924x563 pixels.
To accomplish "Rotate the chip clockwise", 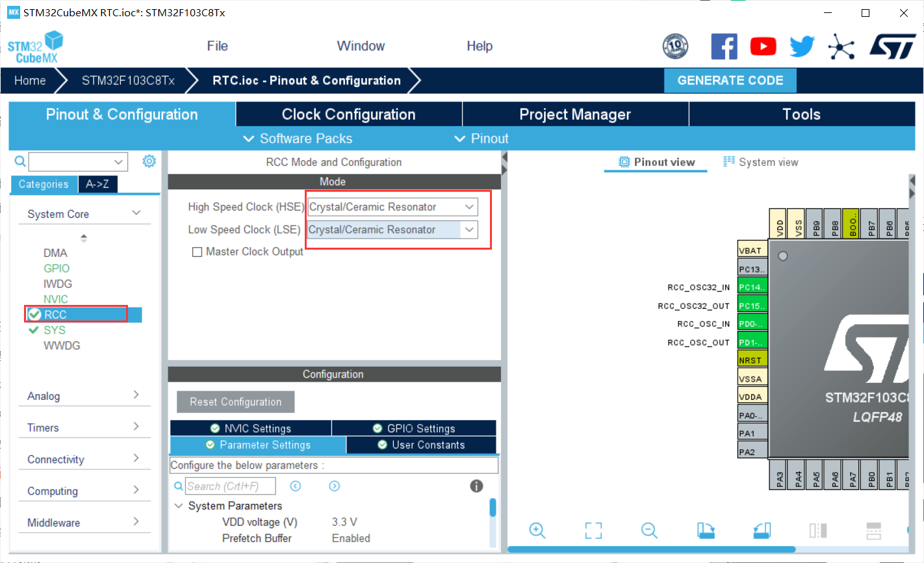I will (706, 530).
